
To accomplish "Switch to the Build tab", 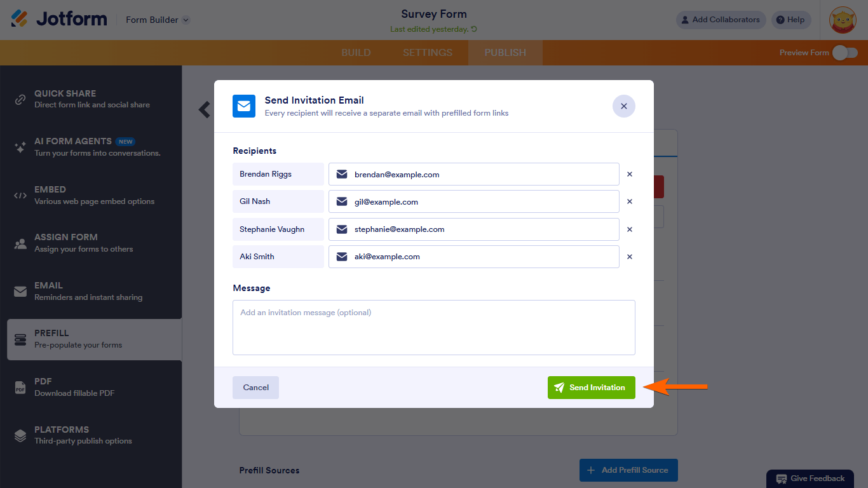I will coord(356,53).
